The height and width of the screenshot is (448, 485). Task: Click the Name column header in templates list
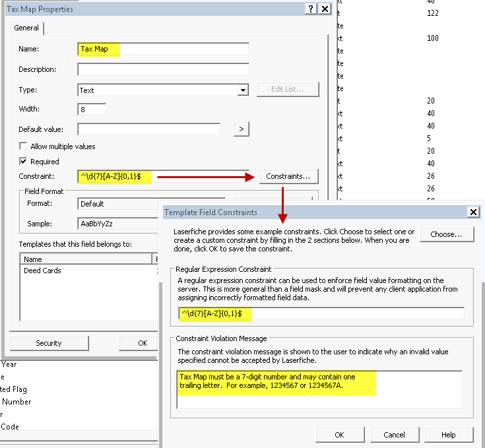(86, 259)
